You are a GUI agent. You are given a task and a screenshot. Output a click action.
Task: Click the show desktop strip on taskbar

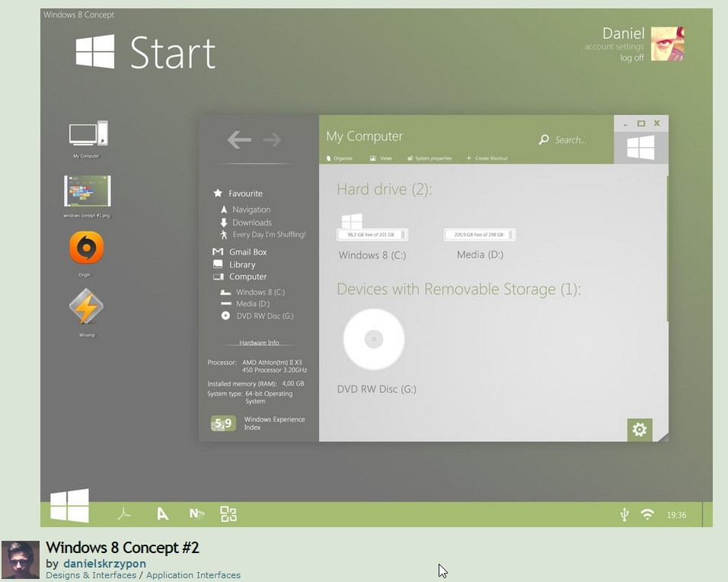coord(707,514)
